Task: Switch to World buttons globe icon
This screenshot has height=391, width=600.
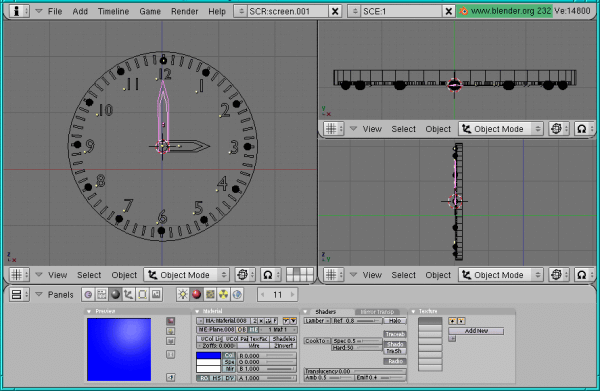Action: coord(237,294)
